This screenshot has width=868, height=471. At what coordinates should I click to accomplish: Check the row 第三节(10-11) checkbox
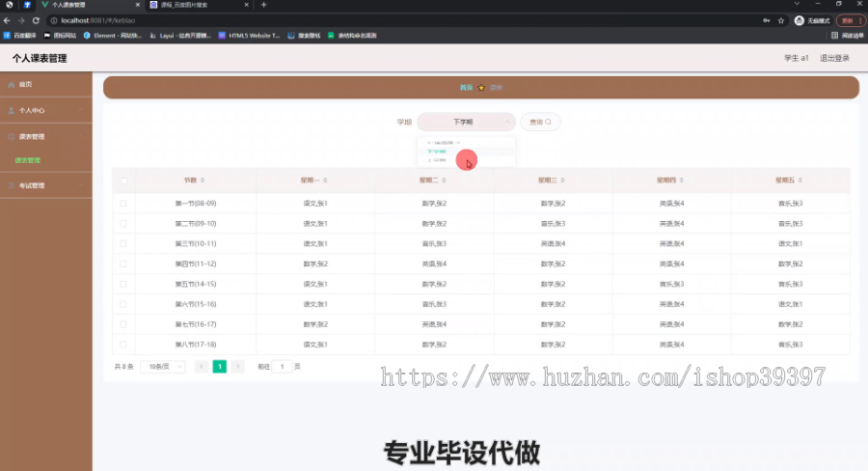(x=123, y=244)
